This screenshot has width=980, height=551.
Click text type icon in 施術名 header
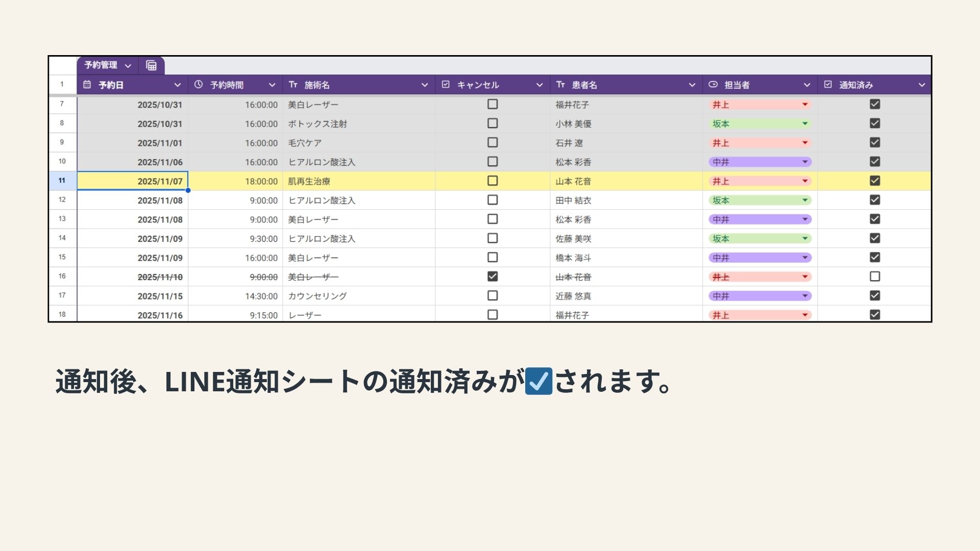pos(293,85)
